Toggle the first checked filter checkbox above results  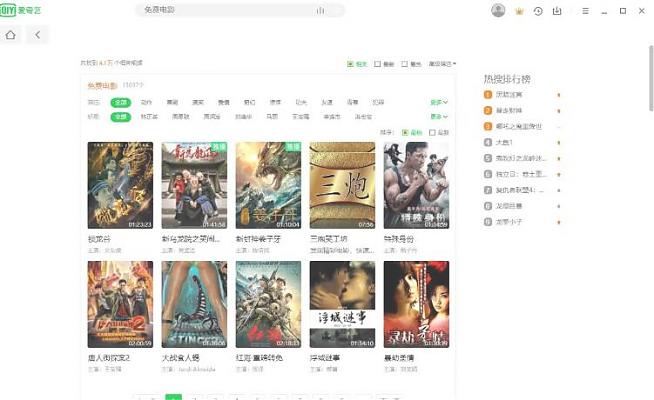click(350, 64)
